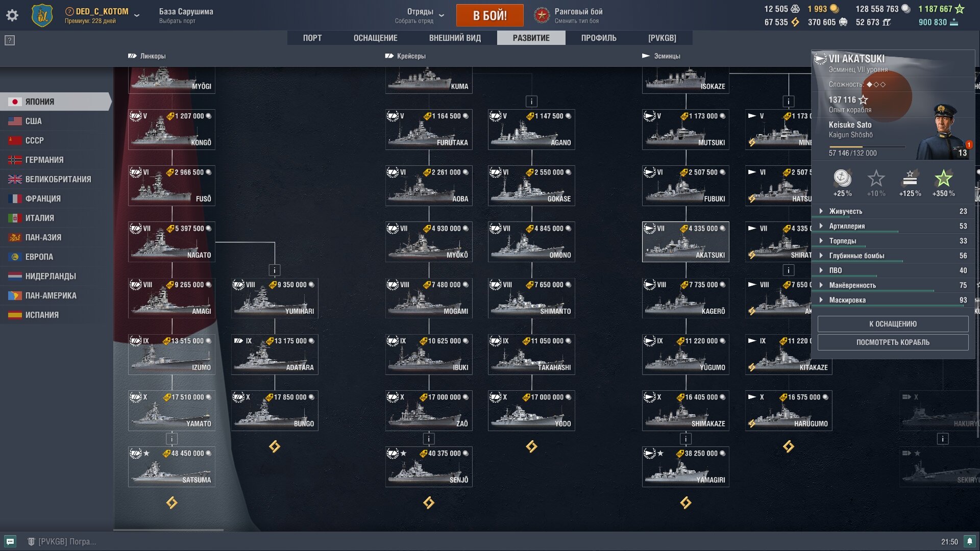The image size is (980, 551).
Task: Click the clan emblem icon near username
Action: pyautogui.click(x=42, y=15)
